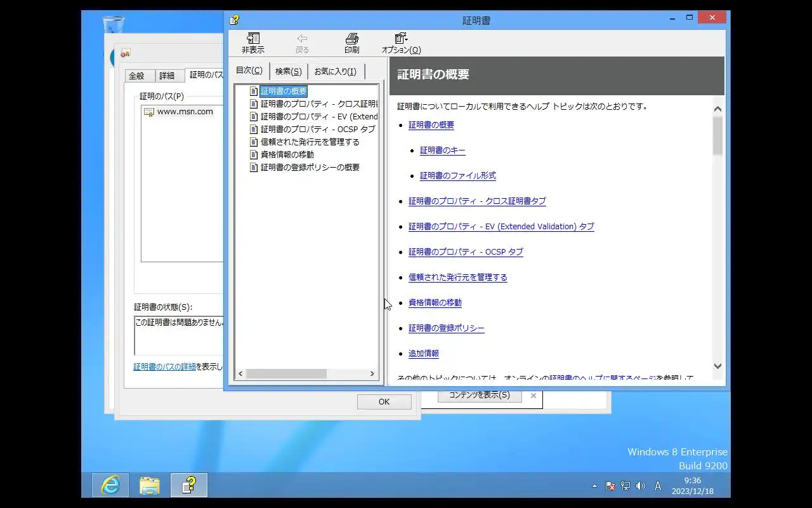
Task: Click page icon beside 資格情報の移動 in tree
Action: (254, 155)
